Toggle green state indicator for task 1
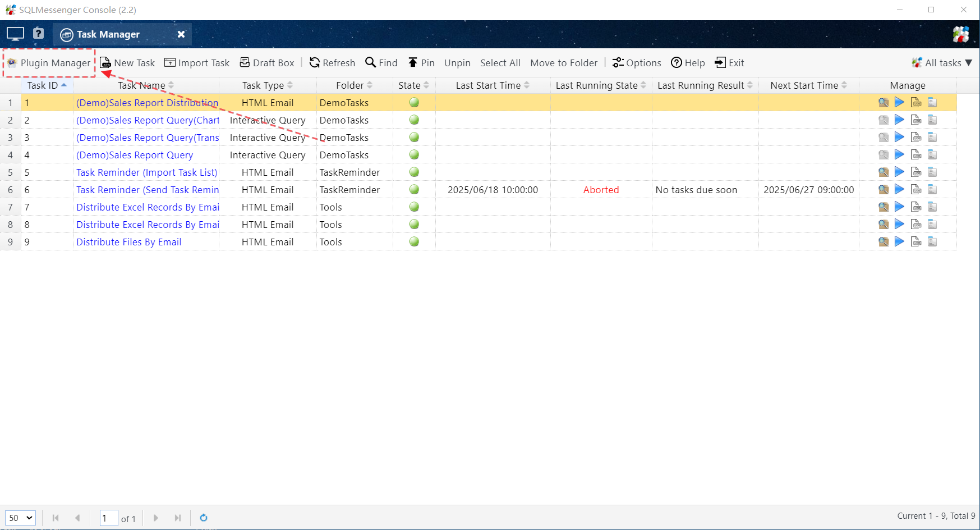Viewport: 980px width, 530px height. [414, 102]
